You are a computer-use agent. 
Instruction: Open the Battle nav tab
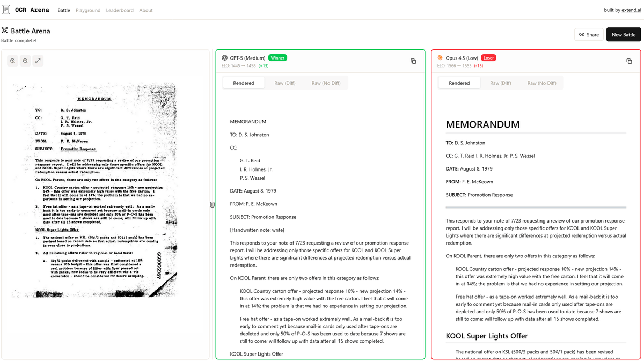[x=64, y=10]
